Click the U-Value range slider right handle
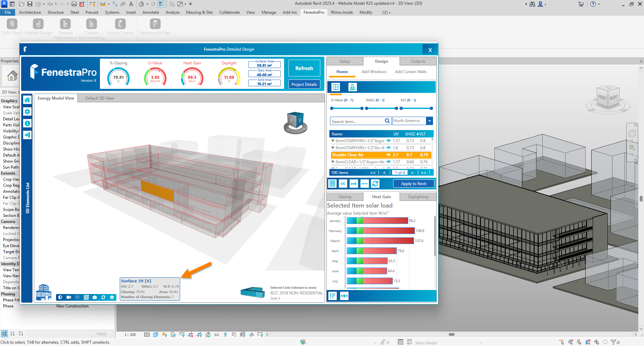This screenshot has width=644, height=346. pyautogui.click(x=362, y=108)
